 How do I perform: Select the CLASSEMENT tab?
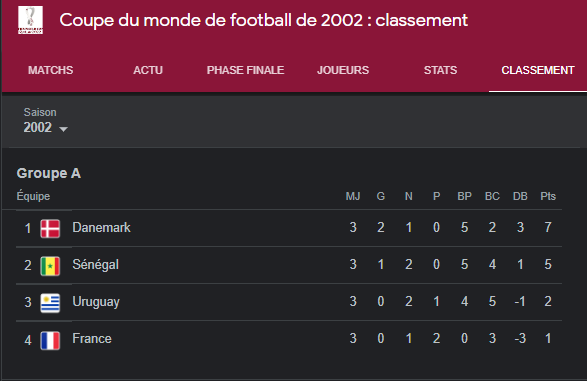tap(538, 70)
